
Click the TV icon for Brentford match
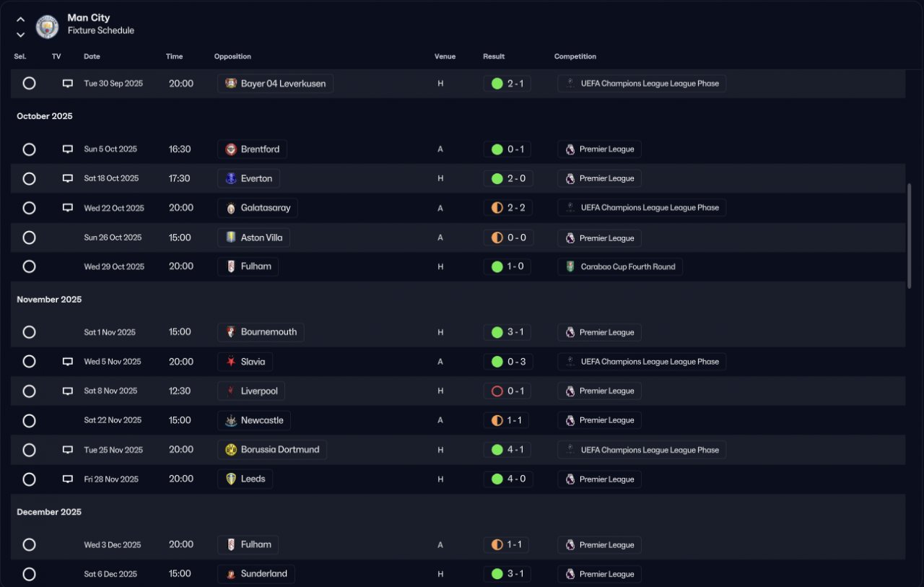[x=68, y=149]
